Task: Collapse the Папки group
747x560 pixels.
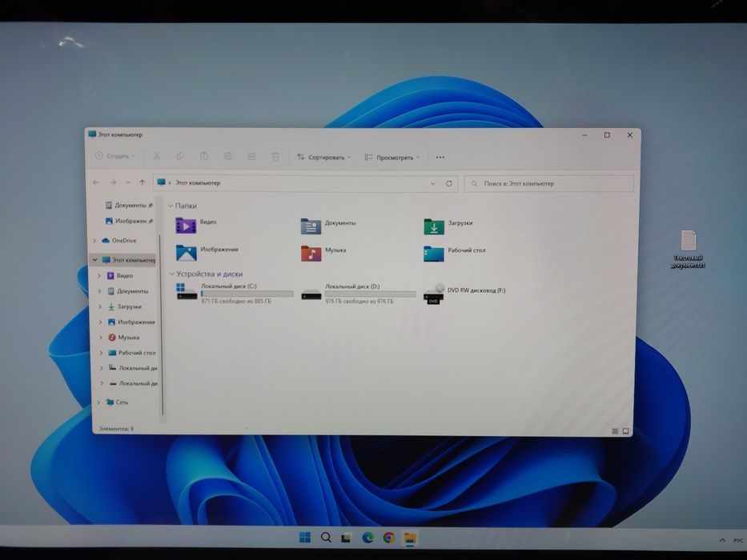Action: (x=171, y=206)
